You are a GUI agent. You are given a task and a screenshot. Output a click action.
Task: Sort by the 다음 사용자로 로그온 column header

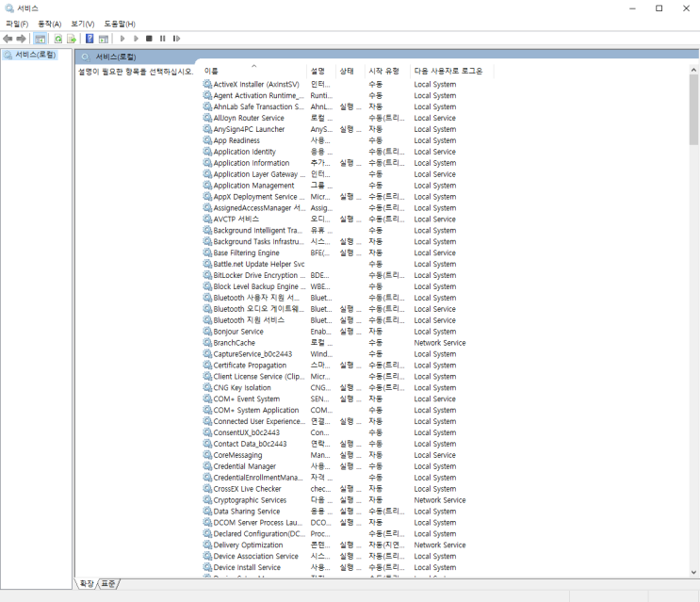(452, 71)
